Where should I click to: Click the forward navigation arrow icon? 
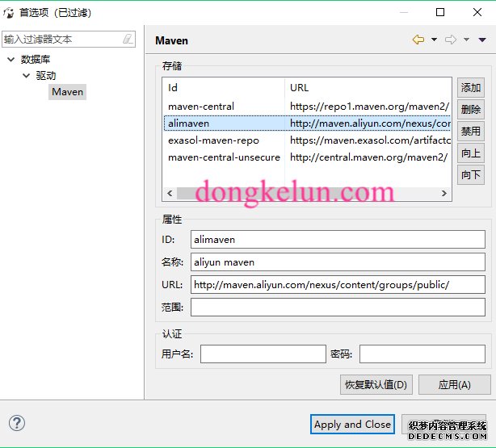[451, 40]
